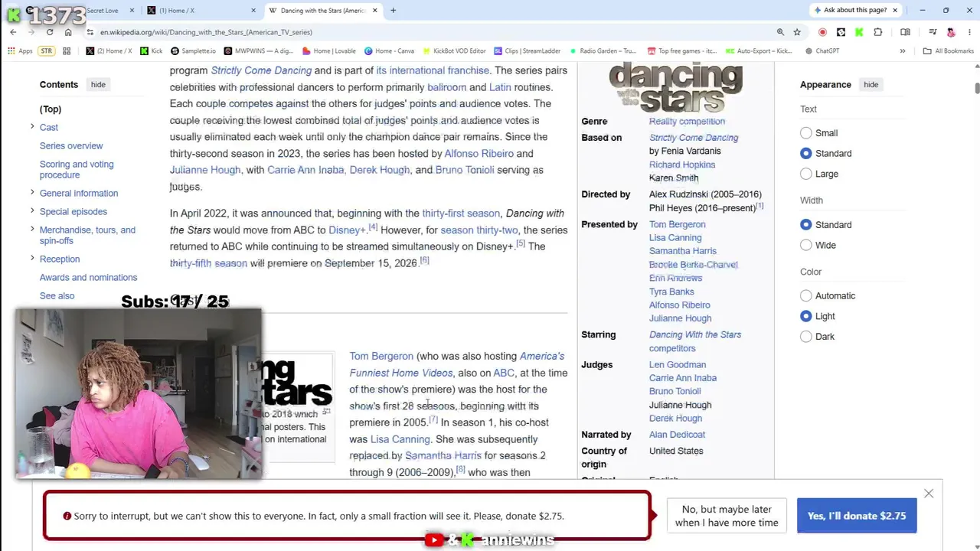Open the browser home page icon
This screenshot has width=980, height=551.
click(x=68, y=32)
